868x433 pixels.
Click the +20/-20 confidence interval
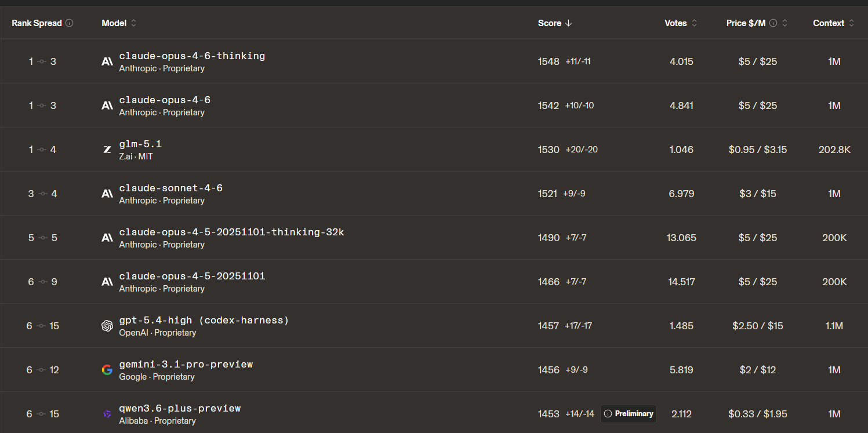pyautogui.click(x=582, y=150)
